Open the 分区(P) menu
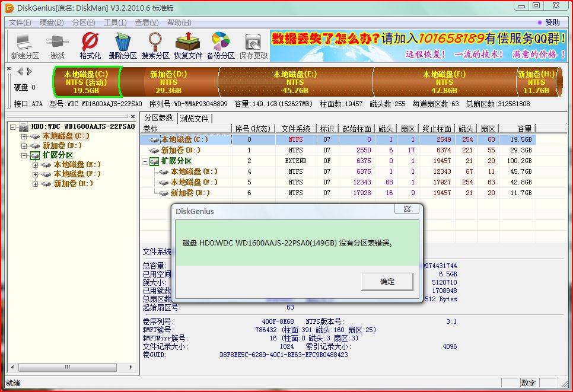The image size is (573, 392). click(84, 23)
